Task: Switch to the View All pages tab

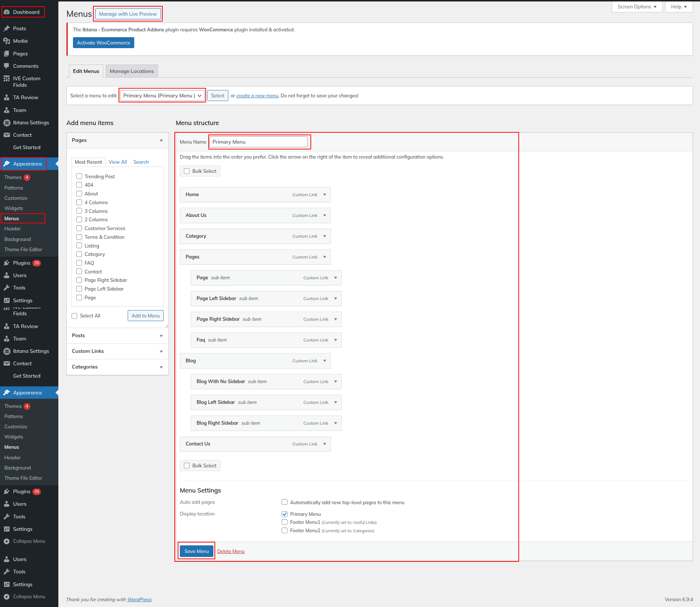Action: [117, 162]
